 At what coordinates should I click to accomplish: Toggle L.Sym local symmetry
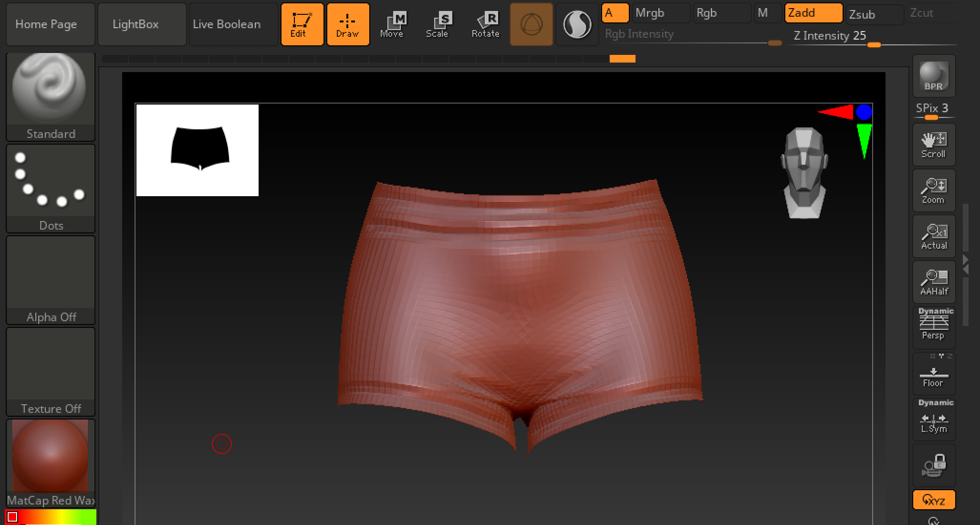[934, 420]
